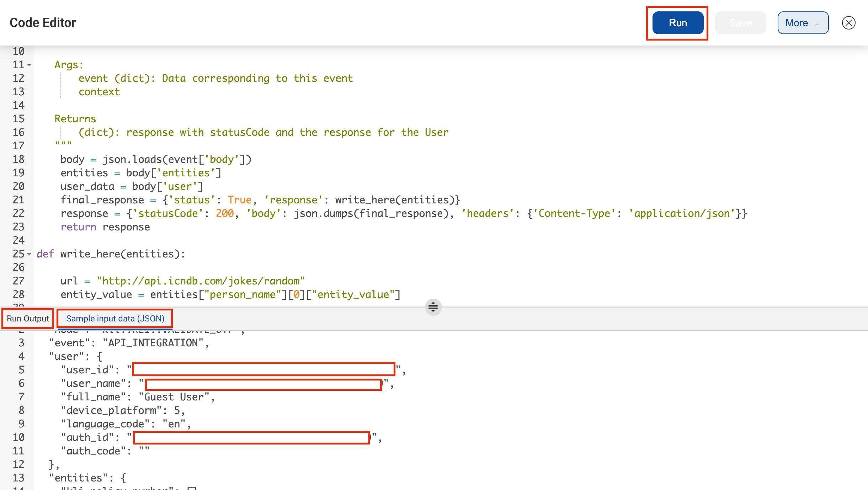Click into the user_id value field
The image size is (868, 490).
tap(263, 369)
